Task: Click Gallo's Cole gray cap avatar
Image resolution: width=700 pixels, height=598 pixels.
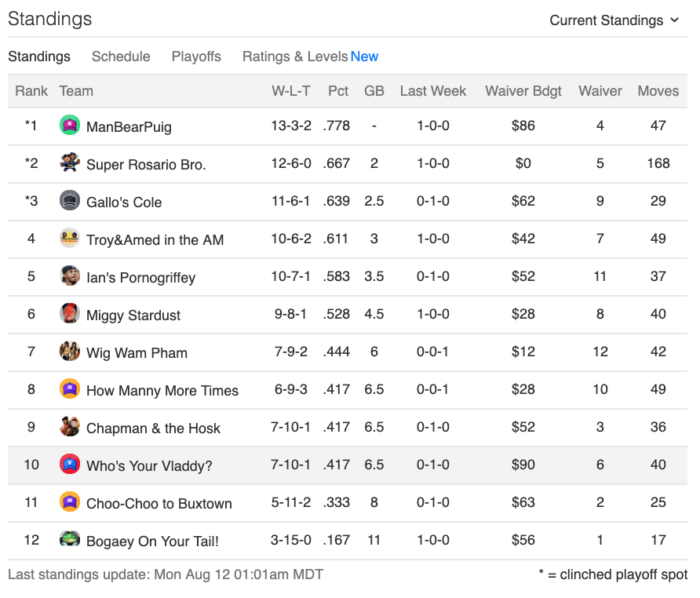Action: pos(70,201)
